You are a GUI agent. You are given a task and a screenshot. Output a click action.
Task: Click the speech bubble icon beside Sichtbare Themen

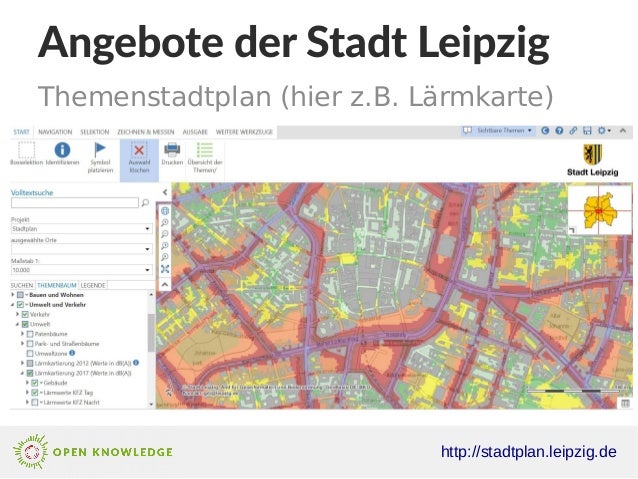point(468,131)
